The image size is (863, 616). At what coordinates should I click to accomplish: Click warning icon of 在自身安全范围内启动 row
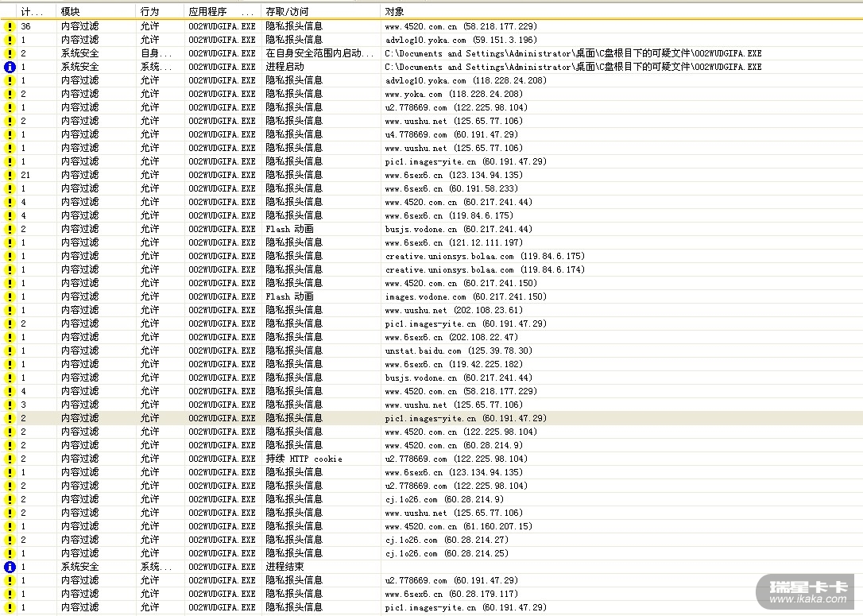tap(10, 53)
